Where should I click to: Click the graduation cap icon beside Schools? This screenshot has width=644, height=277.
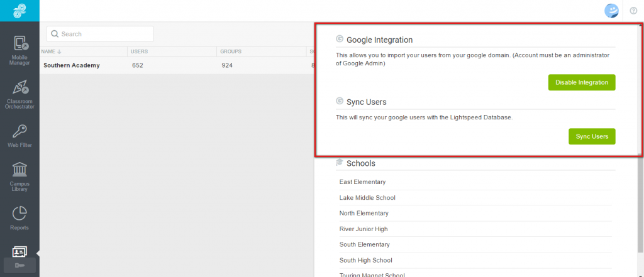(x=339, y=163)
